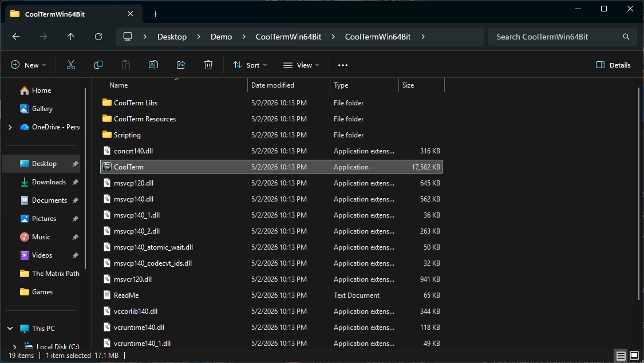Click the search magnifier icon
The image size is (644, 363).
626,37
